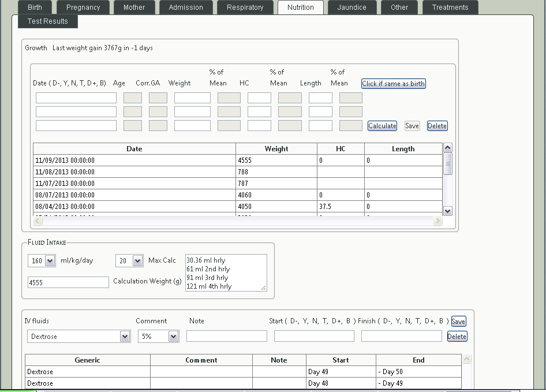Image resolution: width=546 pixels, height=392 pixels.
Task: Click the Calculation Weight input field
Action: [68, 282]
